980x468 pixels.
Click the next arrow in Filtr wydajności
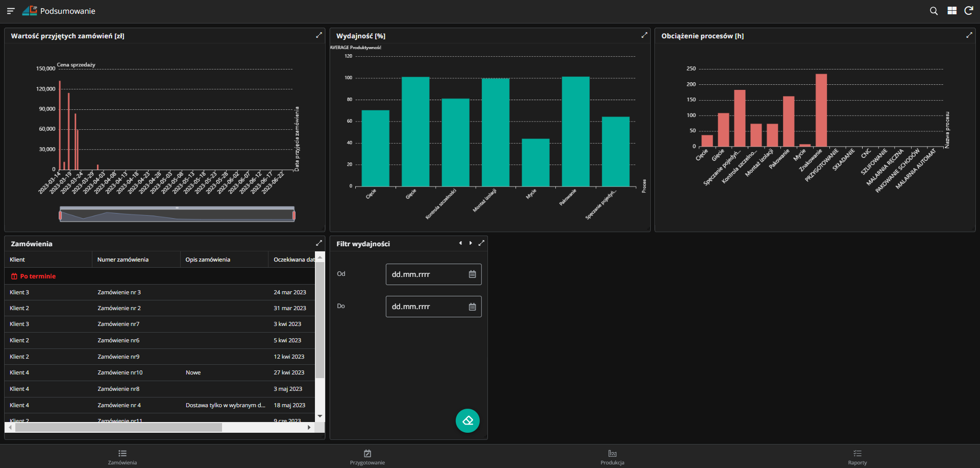pyautogui.click(x=471, y=243)
